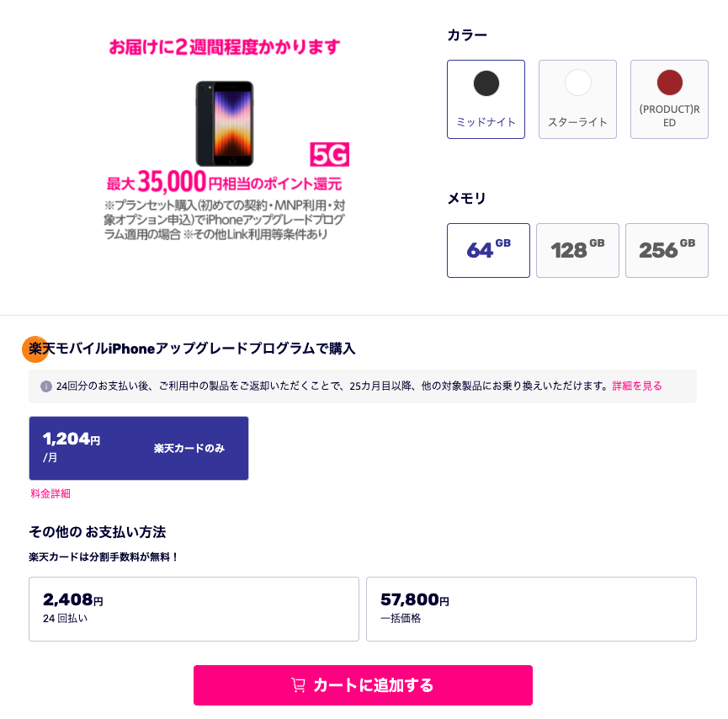The height and width of the screenshot is (719, 728).
Task: Open the 詳細を見る link
Action: click(637, 386)
